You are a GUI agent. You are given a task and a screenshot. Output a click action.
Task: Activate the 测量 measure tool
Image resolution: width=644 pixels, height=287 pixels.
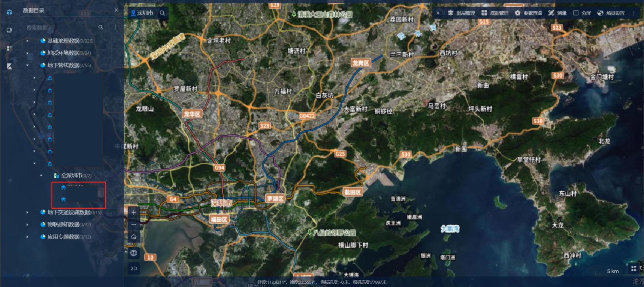(x=557, y=13)
